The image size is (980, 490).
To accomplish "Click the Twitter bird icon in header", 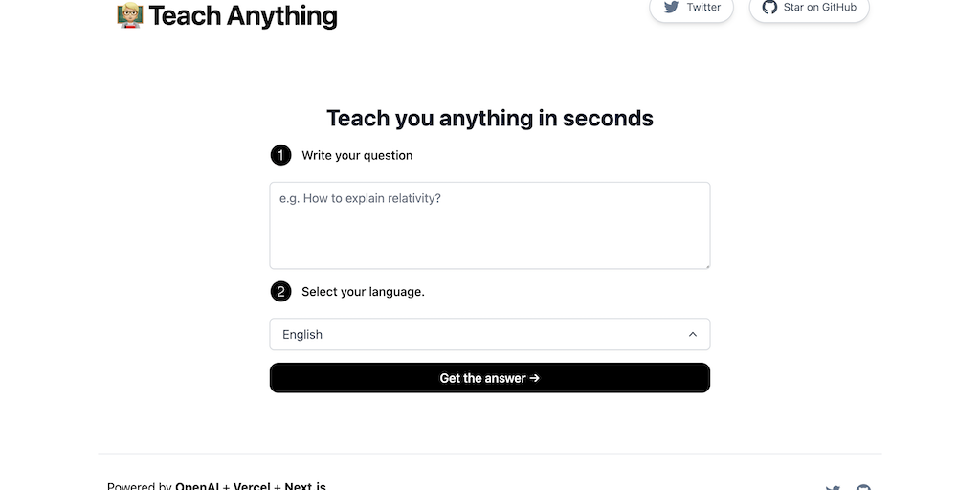I will [671, 8].
